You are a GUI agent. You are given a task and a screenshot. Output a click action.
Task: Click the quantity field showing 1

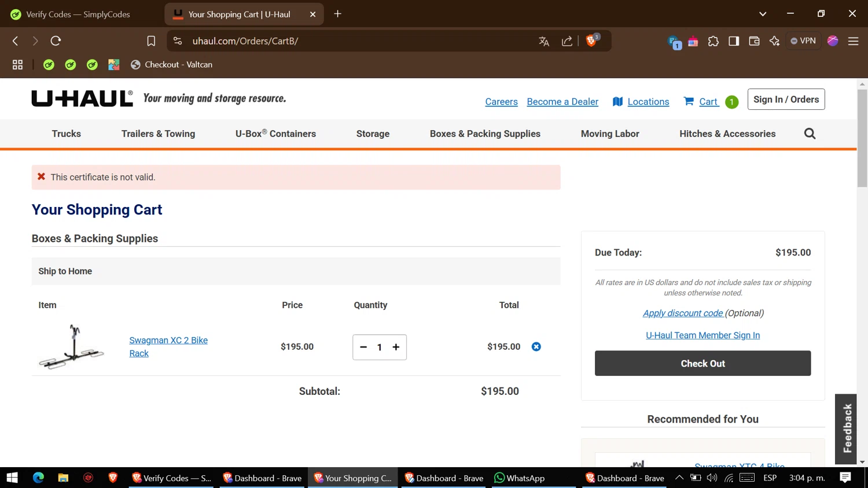(380, 347)
